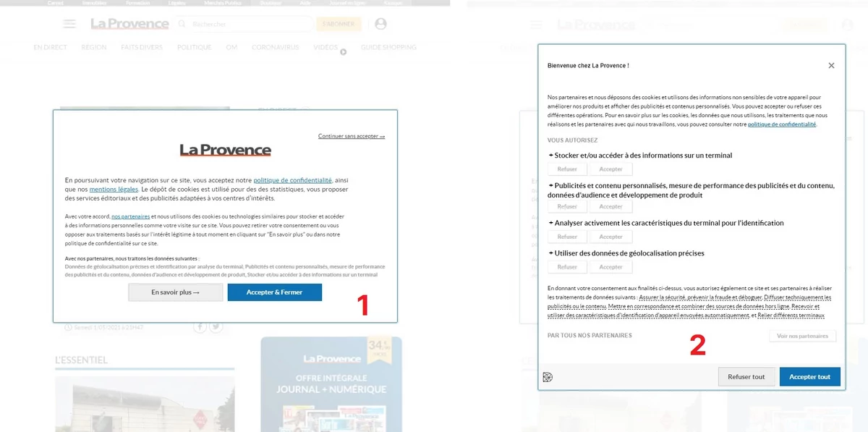Open the CORONAVIRUS section
868x432 pixels.
(x=276, y=48)
